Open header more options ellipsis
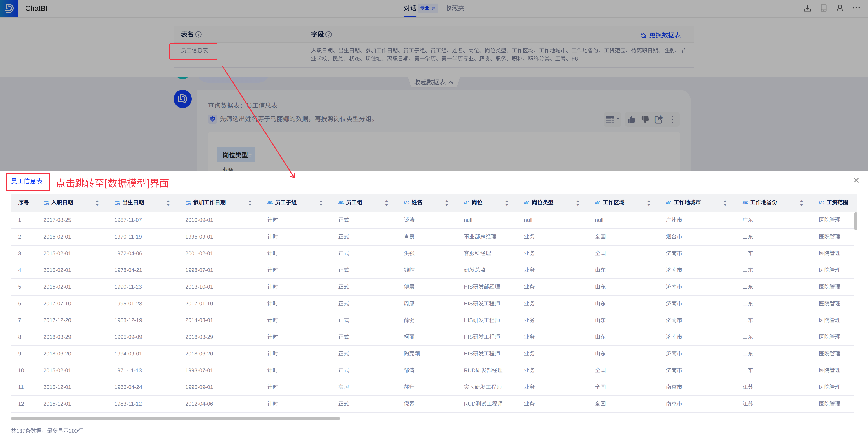 pos(856,8)
